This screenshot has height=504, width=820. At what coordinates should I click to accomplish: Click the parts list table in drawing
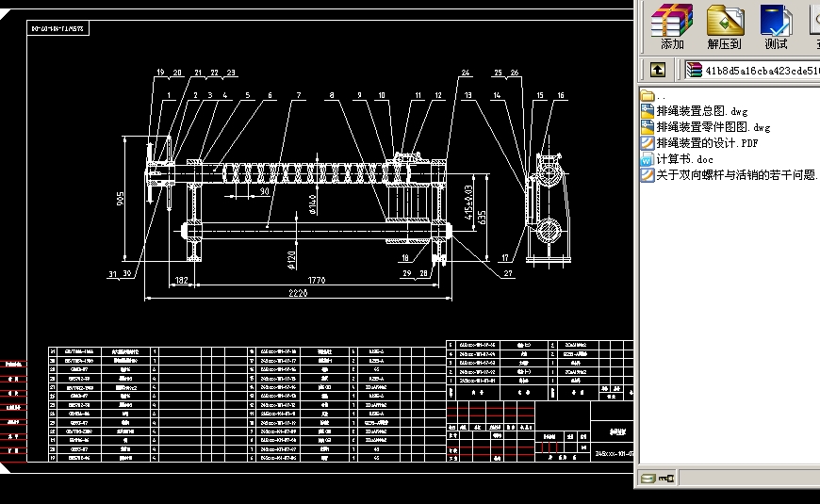tap(245, 405)
